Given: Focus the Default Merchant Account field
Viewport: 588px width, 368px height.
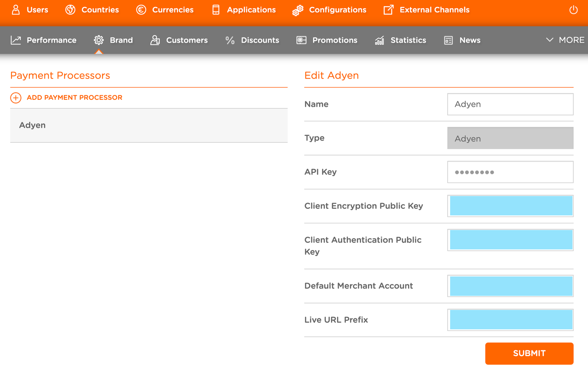Looking at the screenshot, I should tap(510, 286).
